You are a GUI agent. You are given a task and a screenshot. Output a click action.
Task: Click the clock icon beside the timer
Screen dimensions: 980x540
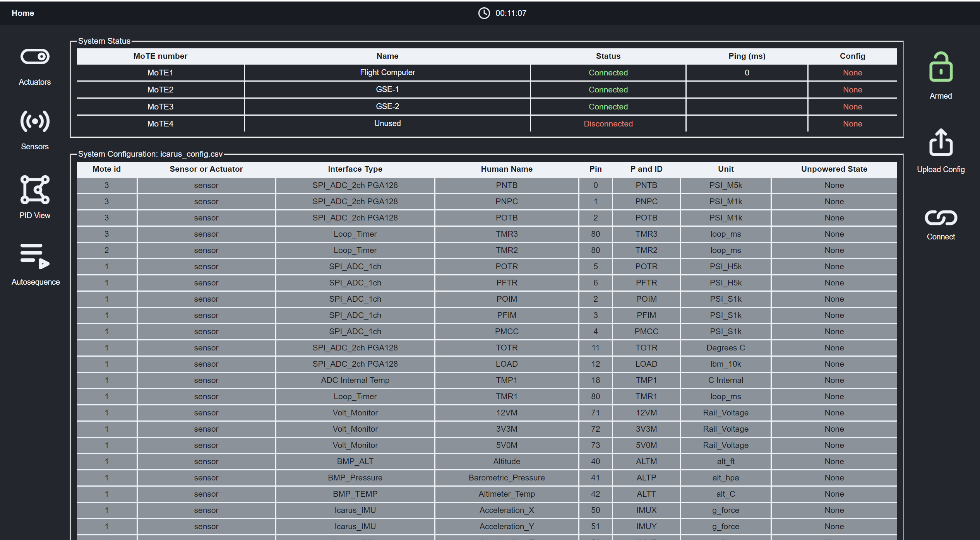click(x=484, y=13)
